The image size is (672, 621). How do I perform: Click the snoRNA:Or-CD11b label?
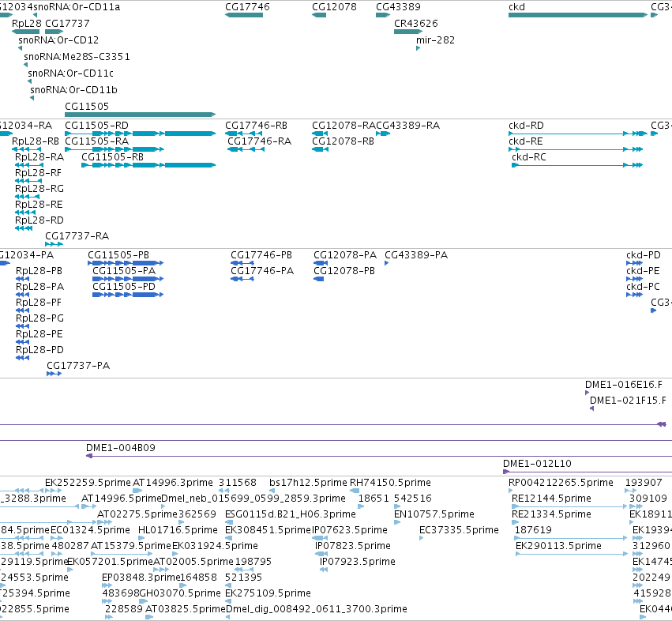tap(73, 90)
